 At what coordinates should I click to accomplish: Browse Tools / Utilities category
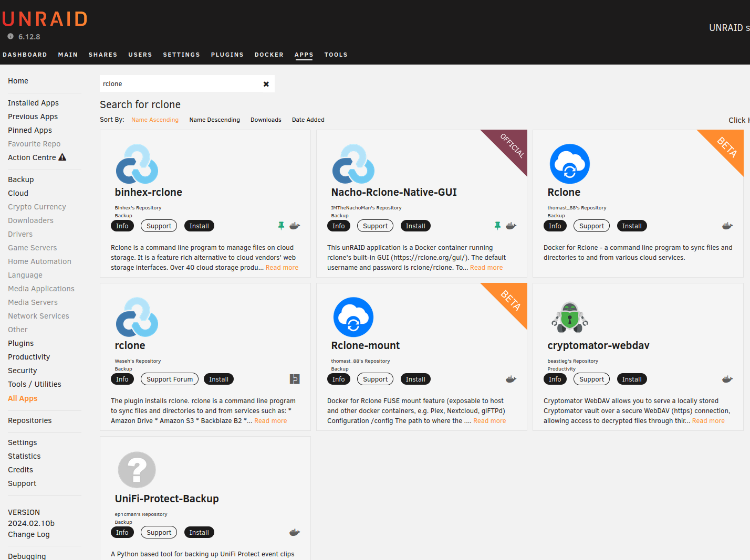click(35, 384)
